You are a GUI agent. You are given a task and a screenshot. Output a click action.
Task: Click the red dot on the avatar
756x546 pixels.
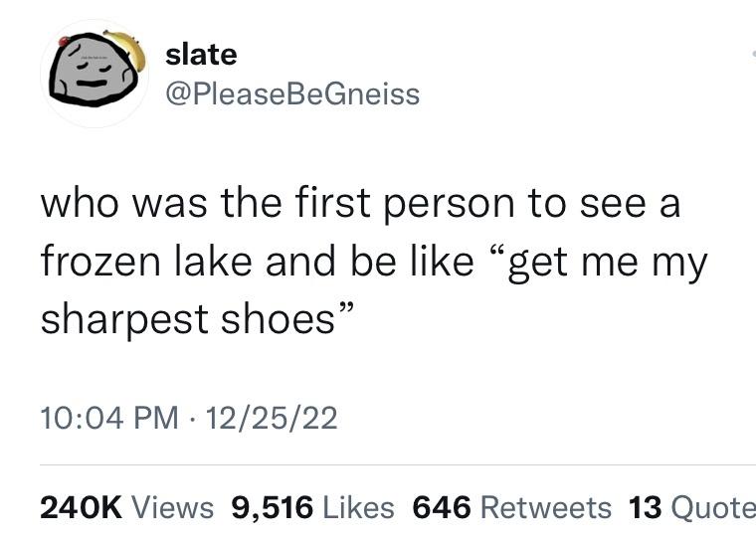65,43
